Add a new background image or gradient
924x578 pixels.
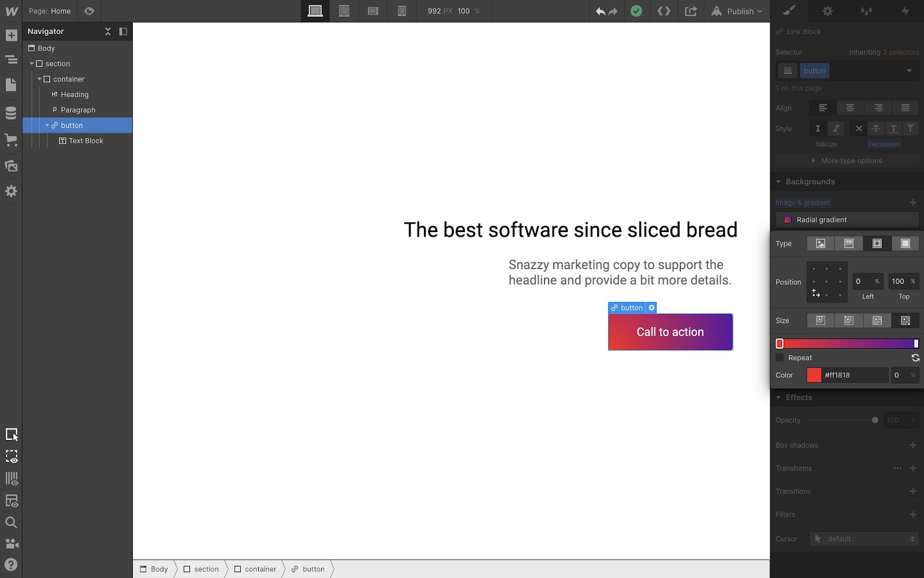(913, 203)
